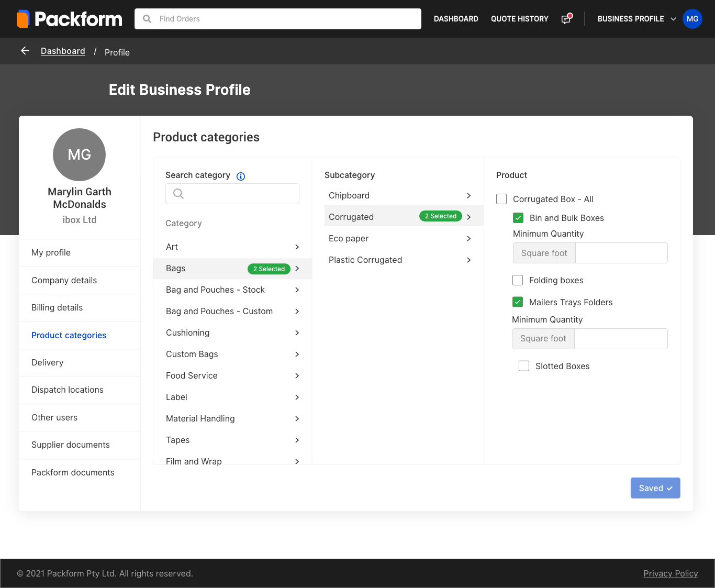The height and width of the screenshot is (588, 715).
Task: Click the MG user avatar in header
Action: [x=692, y=19]
